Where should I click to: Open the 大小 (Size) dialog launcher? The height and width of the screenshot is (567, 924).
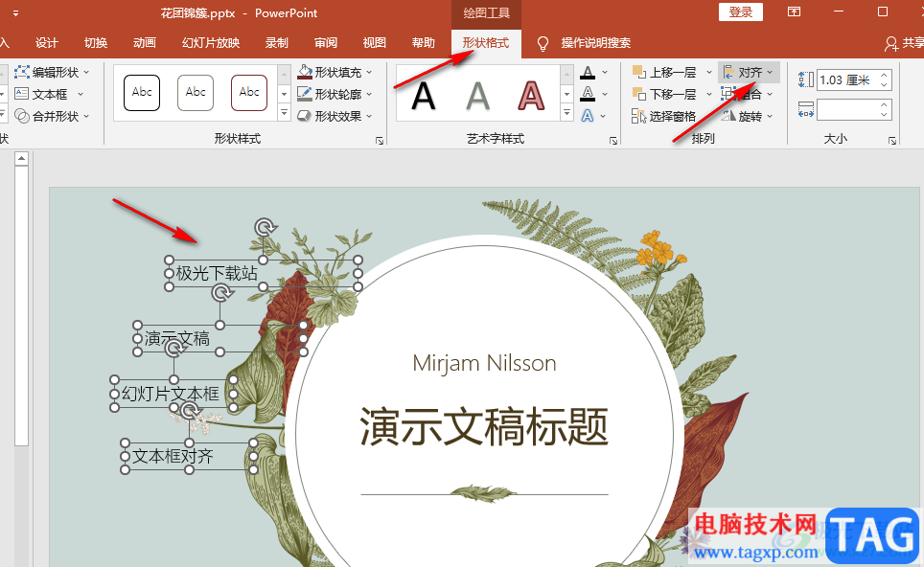point(892,141)
